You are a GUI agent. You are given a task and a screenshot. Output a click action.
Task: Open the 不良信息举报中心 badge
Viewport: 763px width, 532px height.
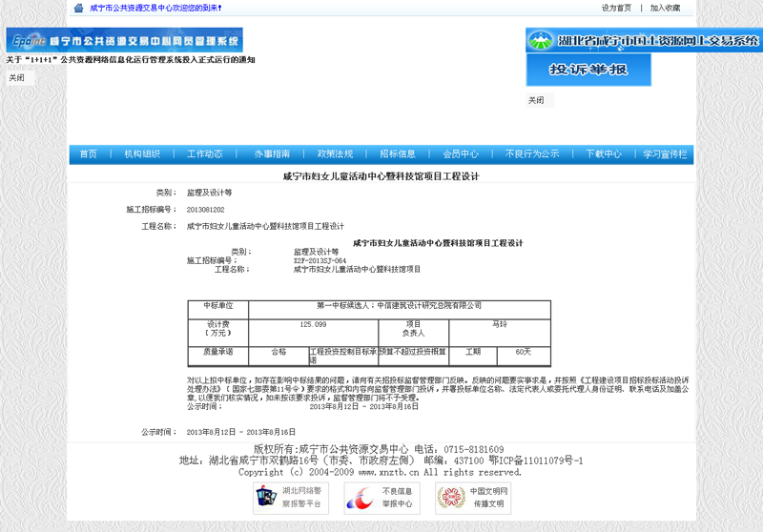click(381, 497)
